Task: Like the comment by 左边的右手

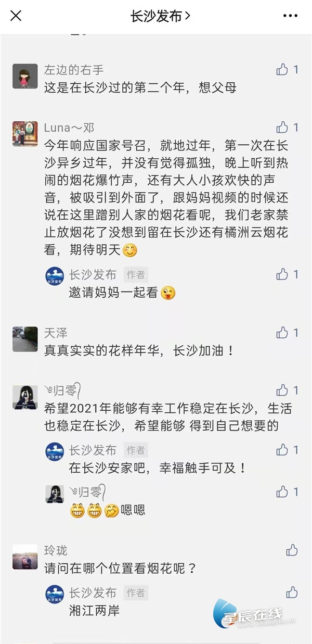Action: click(282, 69)
